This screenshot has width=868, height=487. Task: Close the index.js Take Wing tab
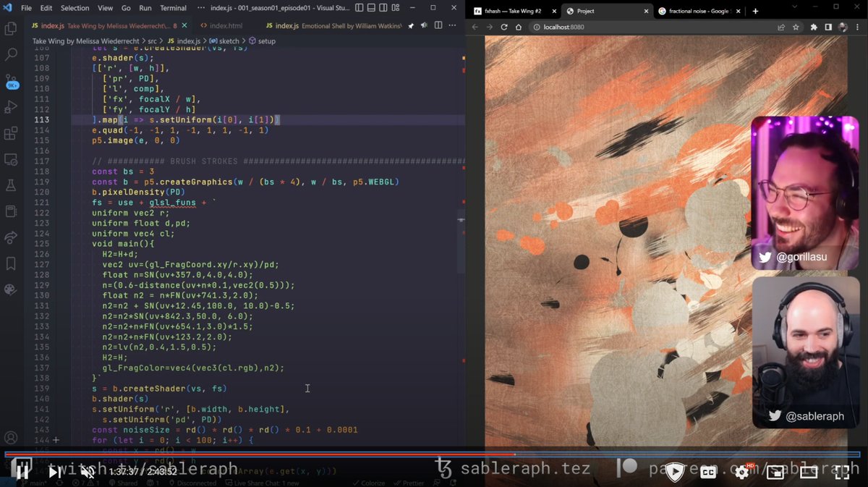pos(184,25)
